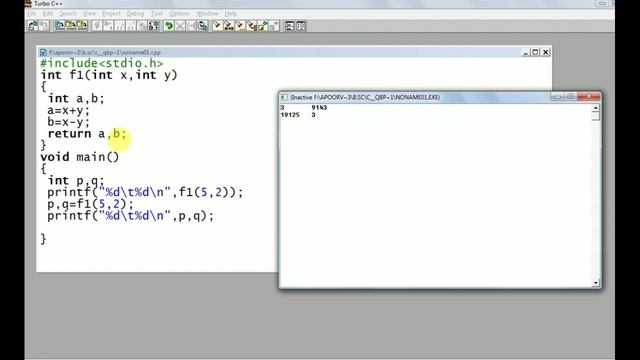This screenshot has width=640, height=360.
Task: Click the NONAME01.EXE output window title icon
Action: (x=284, y=97)
